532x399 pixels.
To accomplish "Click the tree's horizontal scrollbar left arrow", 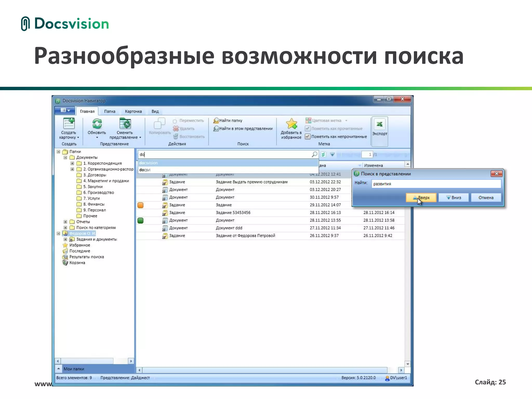I will click(58, 361).
